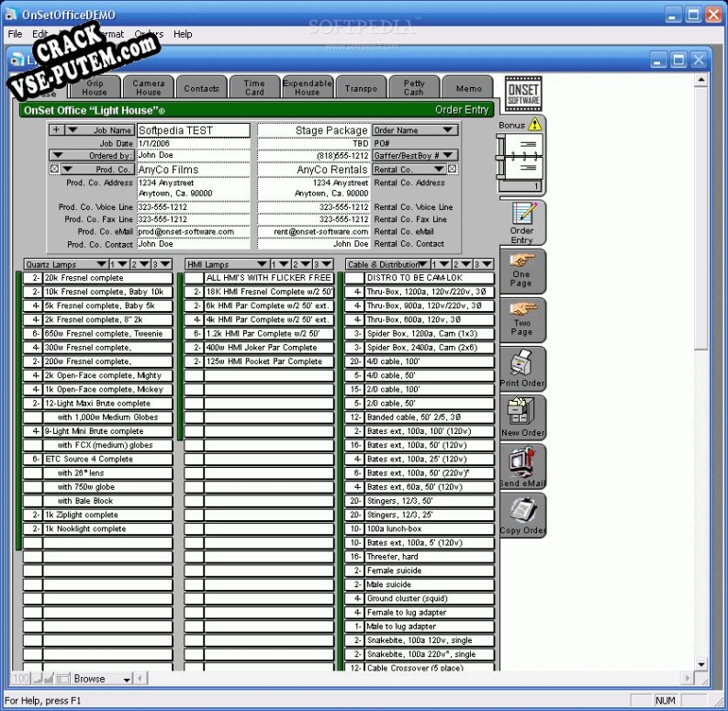Click the status bar zoom-in mountain icon
This screenshot has height=711, width=728.
tap(50, 679)
